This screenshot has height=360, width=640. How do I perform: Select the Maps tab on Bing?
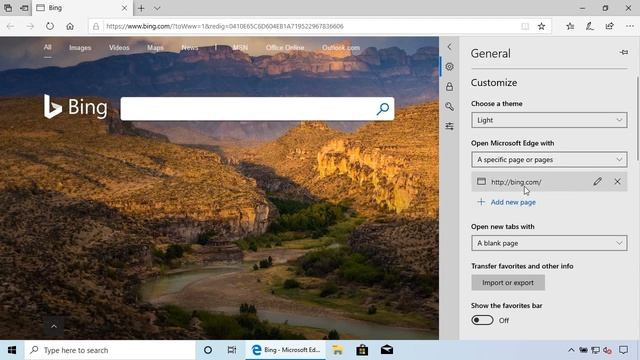(155, 48)
